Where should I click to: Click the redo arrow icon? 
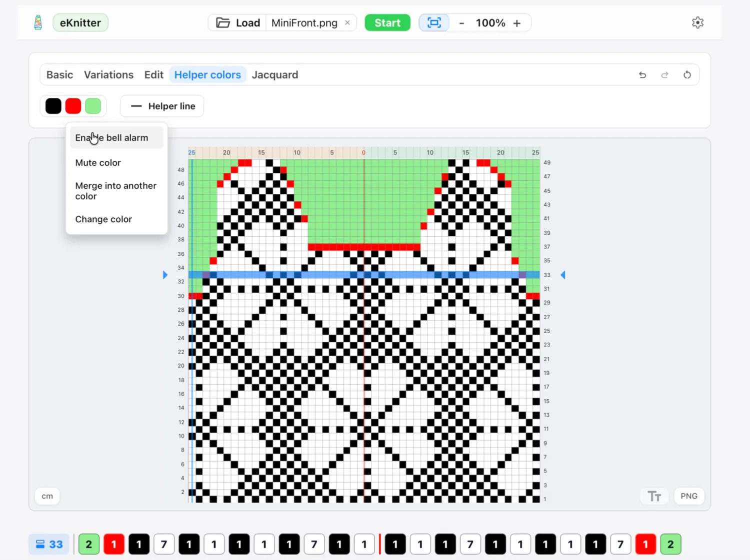pyautogui.click(x=664, y=75)
